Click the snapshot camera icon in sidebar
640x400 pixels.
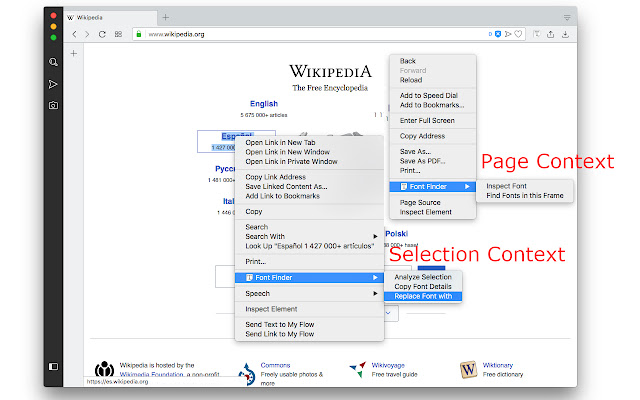tap(53, 104)
